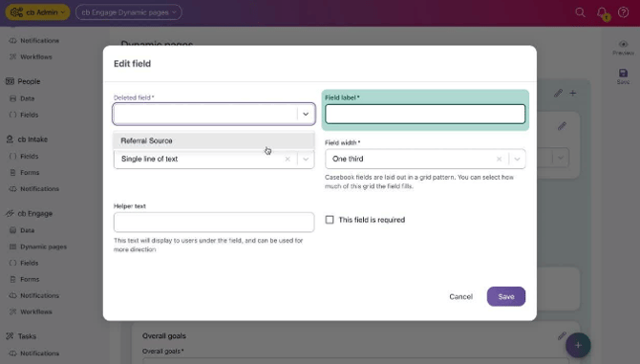Viewport: 640px width, 364px height.
Task: Click the floppy disk Save icon
Action: [623, 73]
